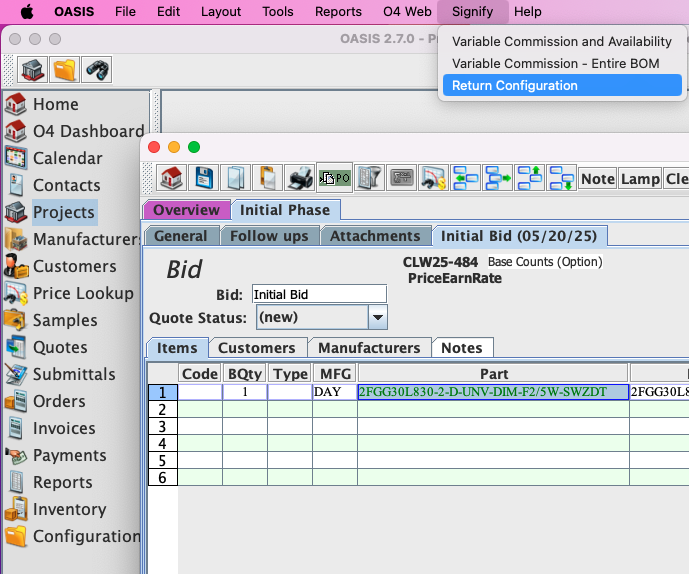Open the Notes tab
The width and height of the screenshot is (689, 574).
(x=462, y=348)
